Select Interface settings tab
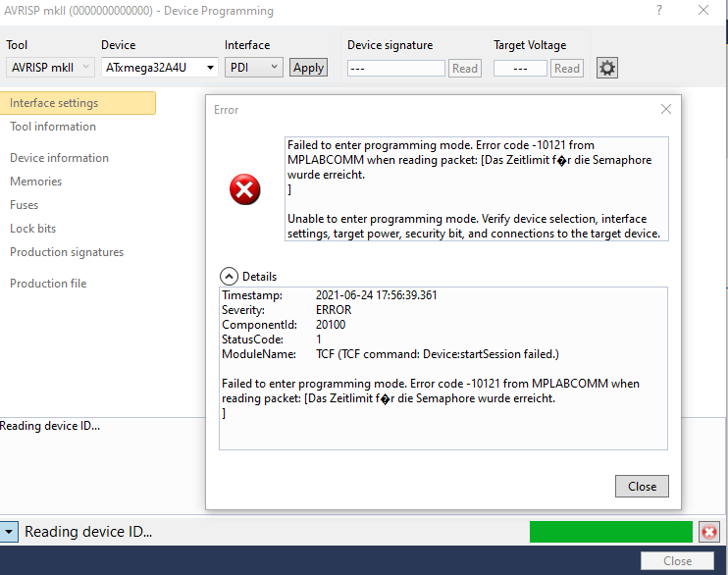The image size is (728, 575). point(78,103)
